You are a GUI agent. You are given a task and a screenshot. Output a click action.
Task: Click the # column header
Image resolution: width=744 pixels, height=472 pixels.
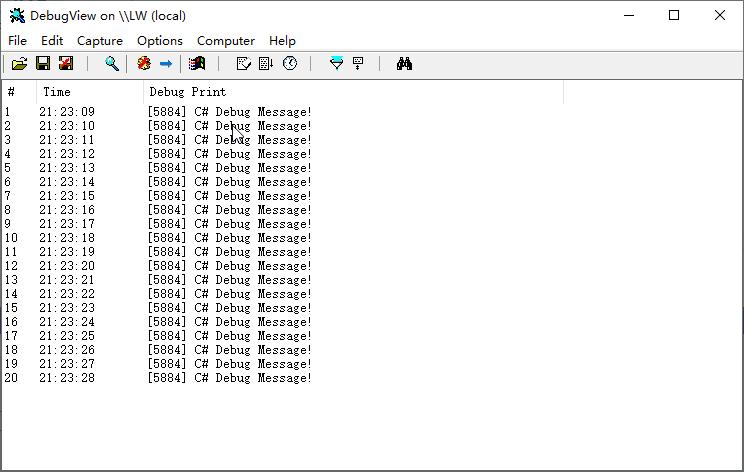19,92
